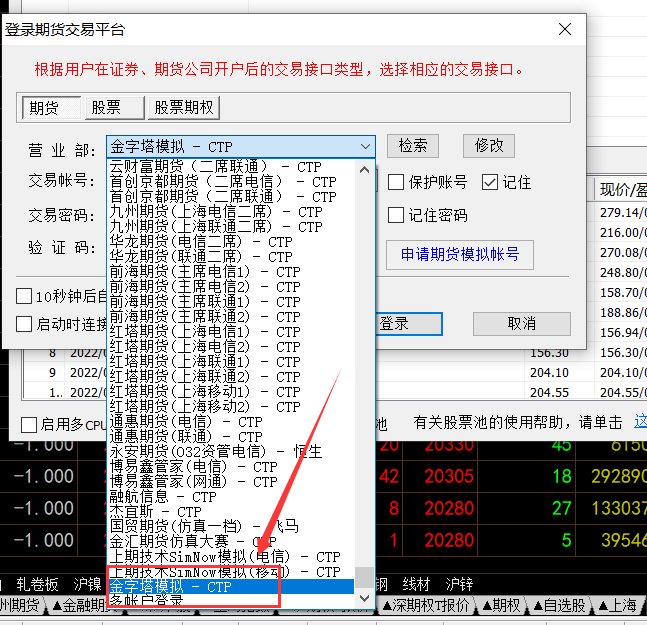
Task: Tick the 启动时连接 checkbox
Action: click(24, 324)
